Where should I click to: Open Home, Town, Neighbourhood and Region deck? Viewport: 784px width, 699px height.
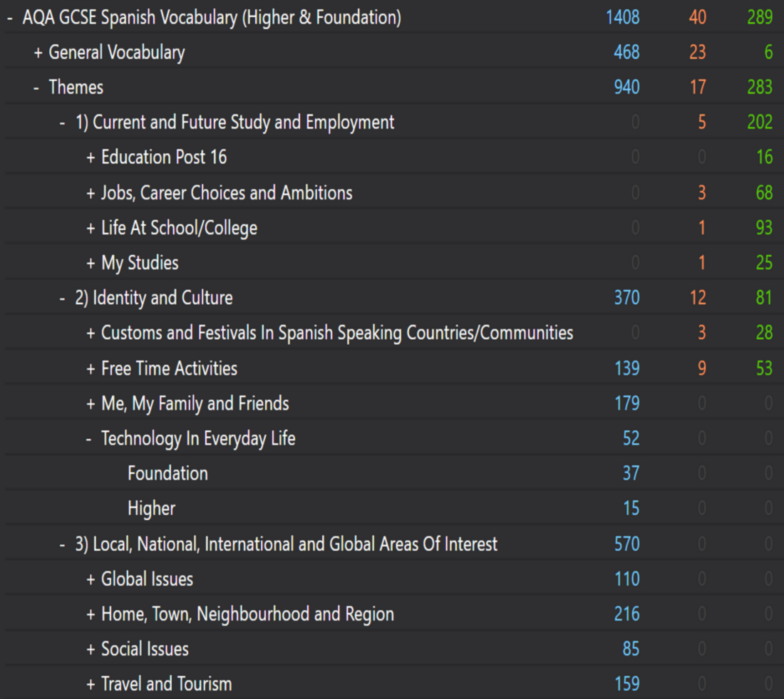coord(247,614)
